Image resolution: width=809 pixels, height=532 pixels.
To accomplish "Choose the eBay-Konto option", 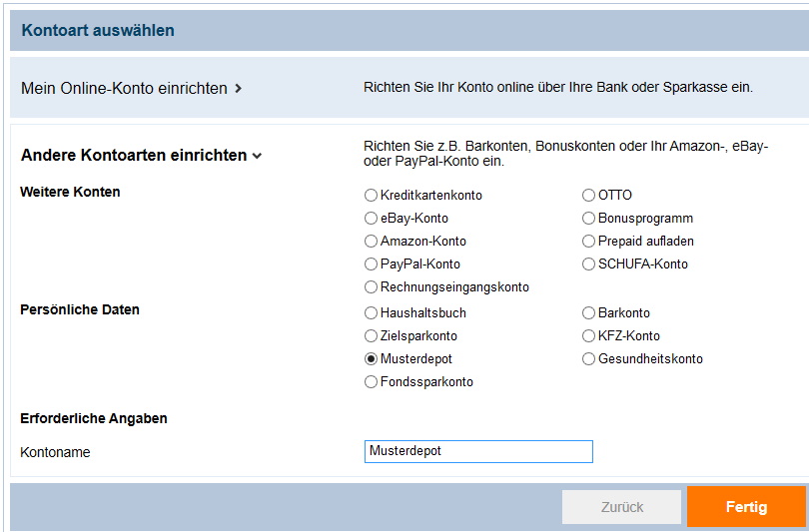I will coord(371,218).
